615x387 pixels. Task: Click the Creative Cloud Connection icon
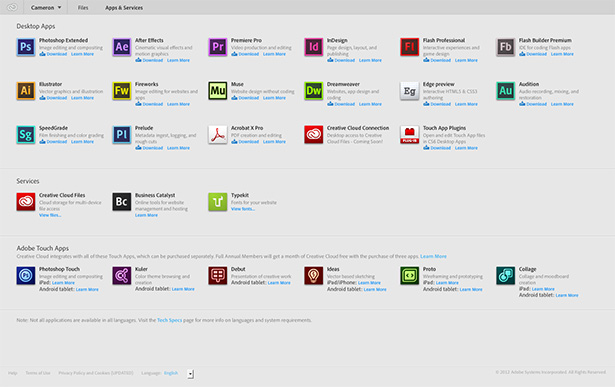(313, 135)
